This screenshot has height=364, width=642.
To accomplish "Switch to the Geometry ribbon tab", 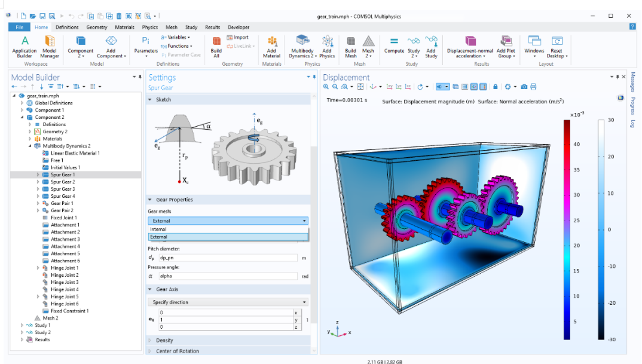I will click(x=97, y=27).
